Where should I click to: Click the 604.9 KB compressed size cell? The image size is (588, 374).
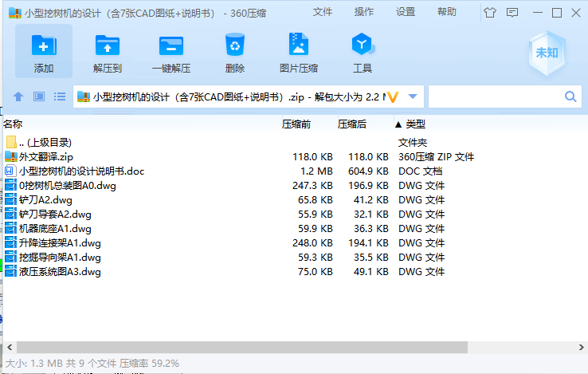coord(368,171)
